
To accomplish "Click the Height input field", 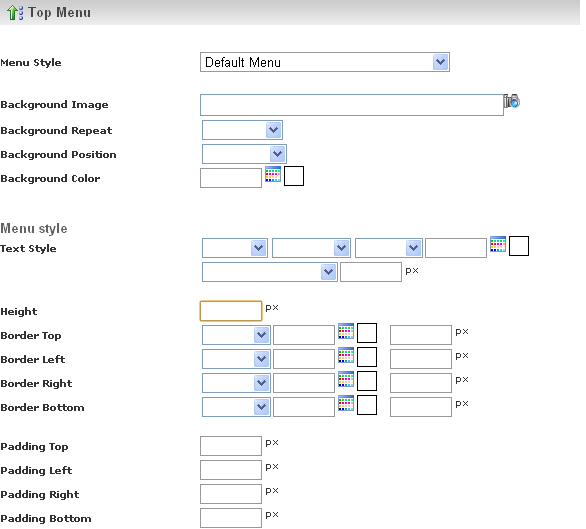I will pos(231,311).
